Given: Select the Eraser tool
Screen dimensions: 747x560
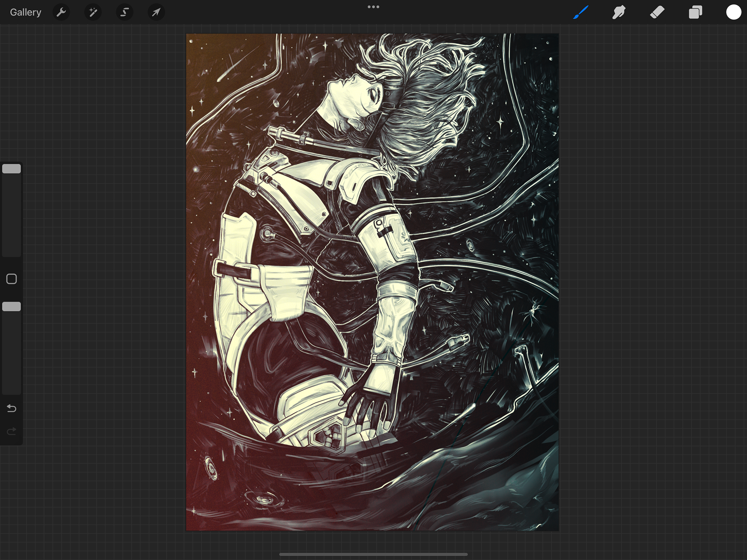Looking at the screenshot, I should pos(657,12).
